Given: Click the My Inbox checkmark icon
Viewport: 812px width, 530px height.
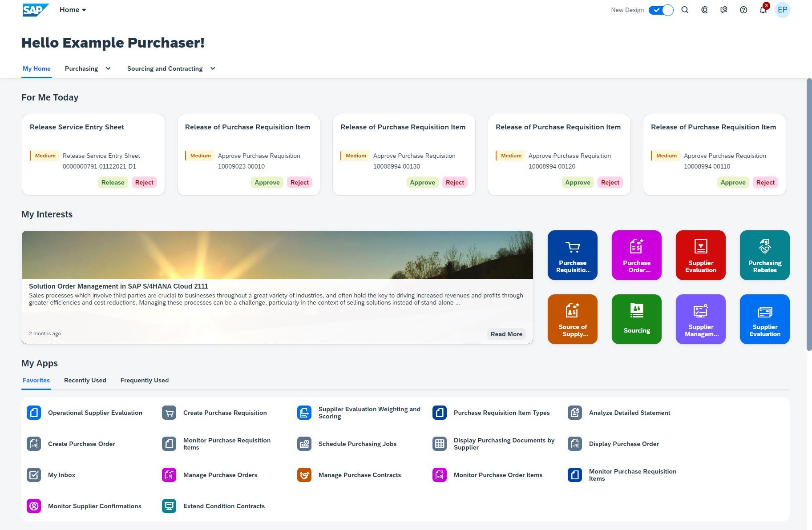Looking at the screenshot, I should (34, 475).
